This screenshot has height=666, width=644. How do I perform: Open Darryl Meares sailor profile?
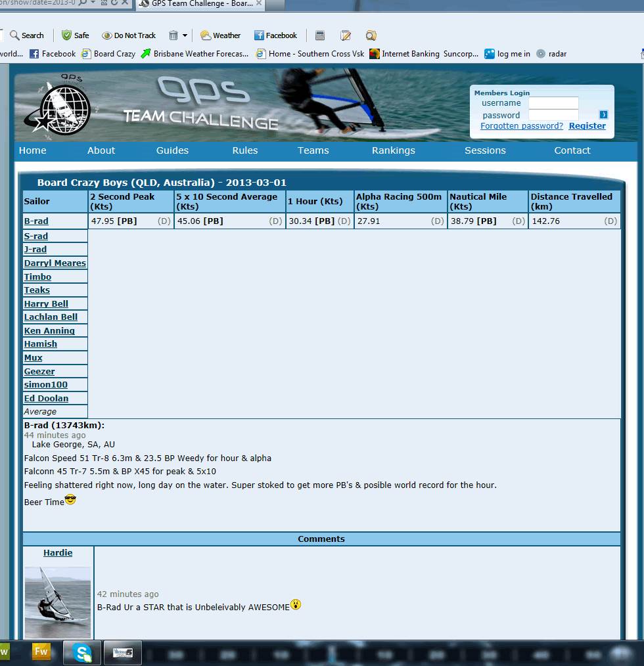(x=55, y=263)
